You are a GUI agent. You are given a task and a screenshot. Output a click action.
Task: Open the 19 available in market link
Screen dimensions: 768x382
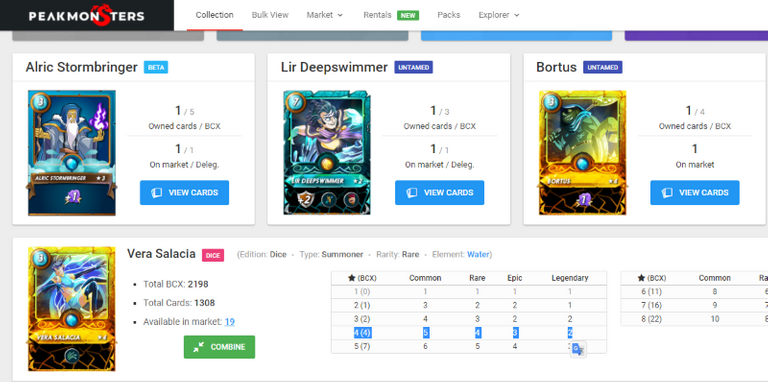point(230,322)
